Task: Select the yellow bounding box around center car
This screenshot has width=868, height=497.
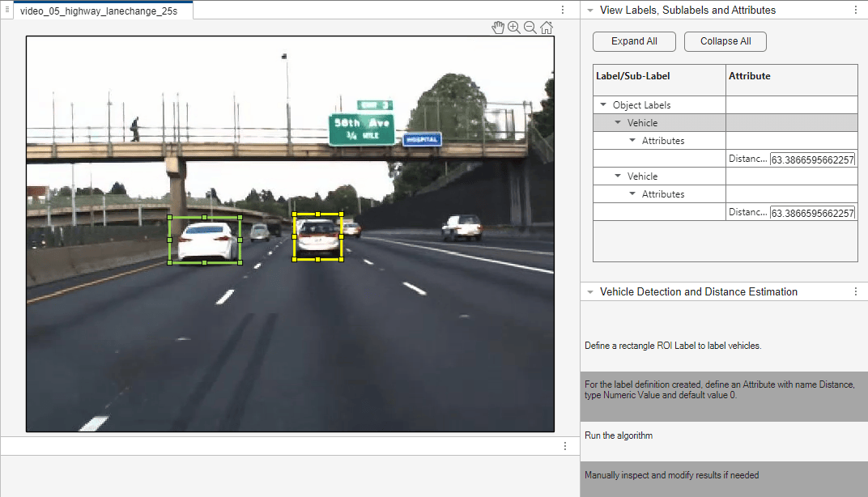Action: coord(317,237)
